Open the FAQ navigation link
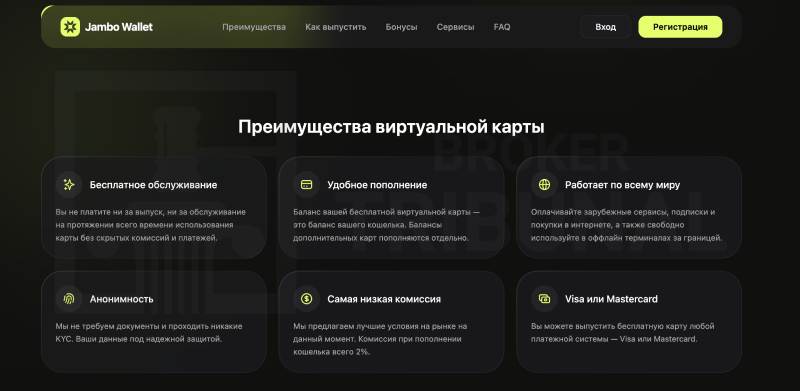Viewport: 800px width, 391px height. tap(502, 27)
